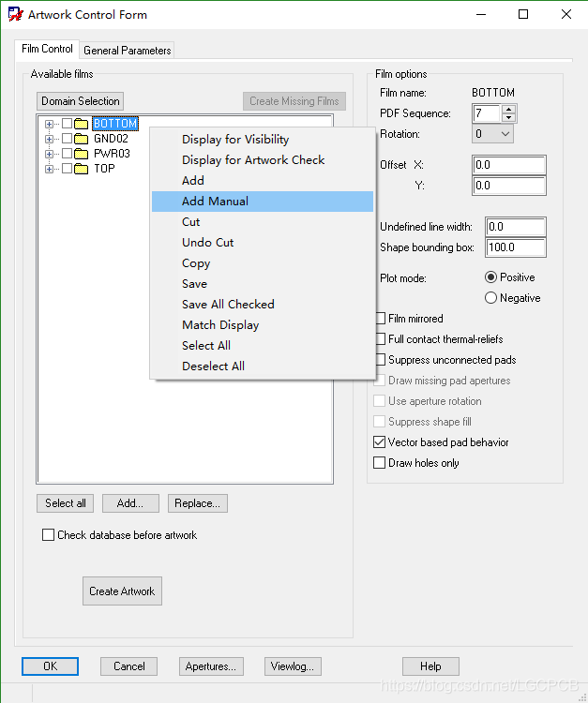Click the OK button

(51, 666)
